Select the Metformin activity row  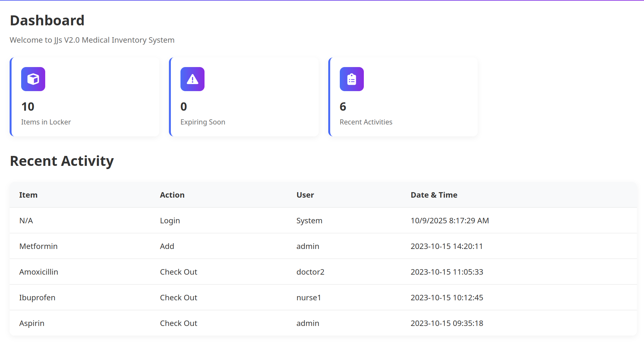(x=224, y=246)
